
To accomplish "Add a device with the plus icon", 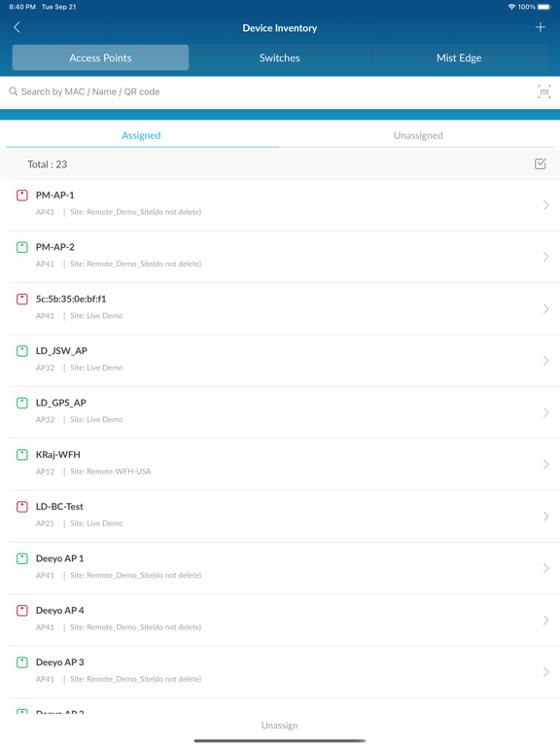I will (x=540, y=27).
